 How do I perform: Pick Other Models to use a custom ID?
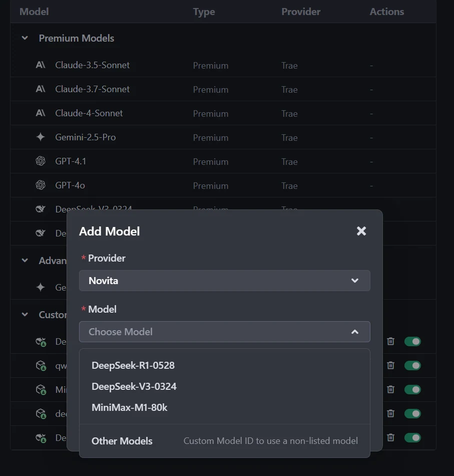pyautogui.click(x=224, y=441)
